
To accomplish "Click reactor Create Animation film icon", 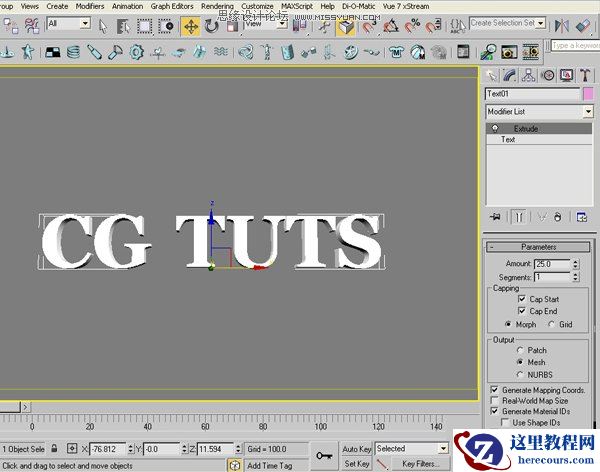I will click(530, 52).
